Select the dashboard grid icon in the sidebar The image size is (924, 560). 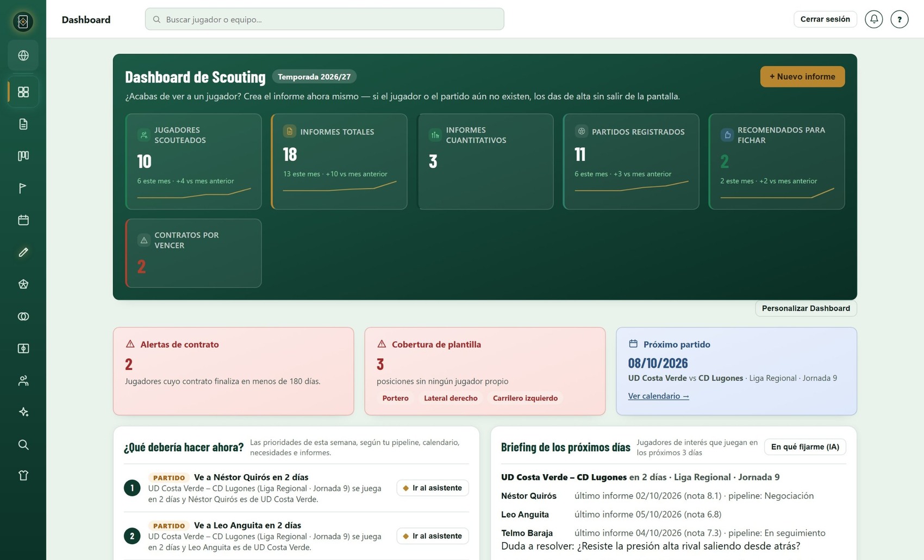point(23,92)
